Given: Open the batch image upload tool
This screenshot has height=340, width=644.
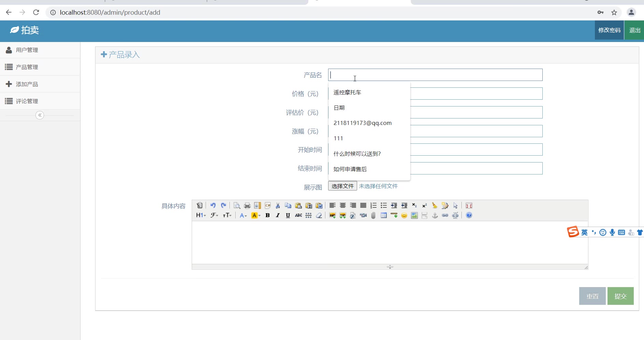Looking at the screenshot, I should (343, 215).
